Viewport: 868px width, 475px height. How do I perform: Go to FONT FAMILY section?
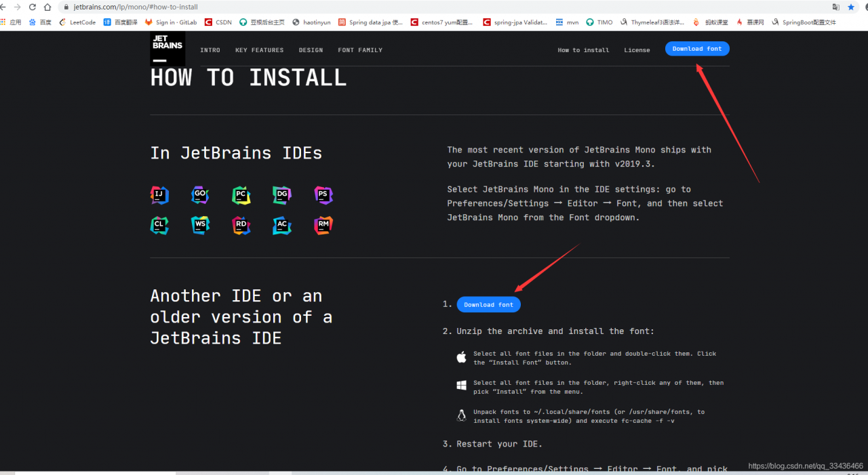[x=360, y=50]
